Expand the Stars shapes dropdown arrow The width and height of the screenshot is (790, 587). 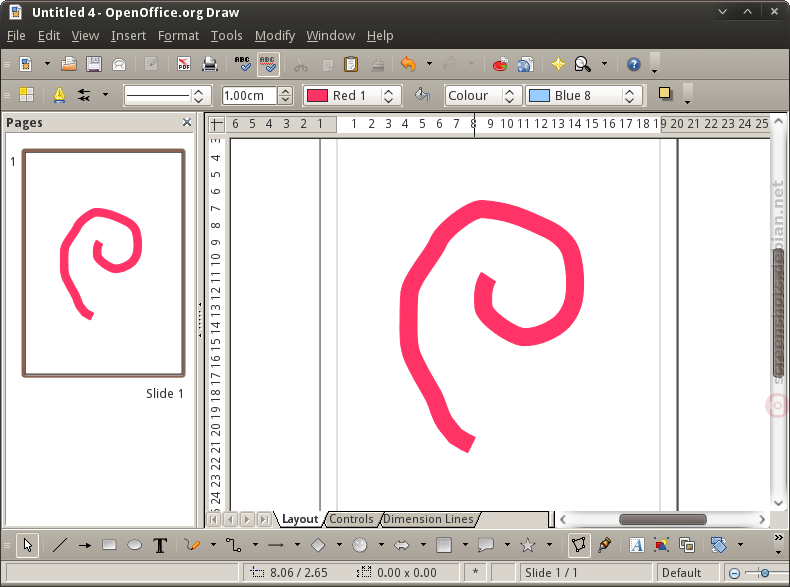click(x=549, y=545)
